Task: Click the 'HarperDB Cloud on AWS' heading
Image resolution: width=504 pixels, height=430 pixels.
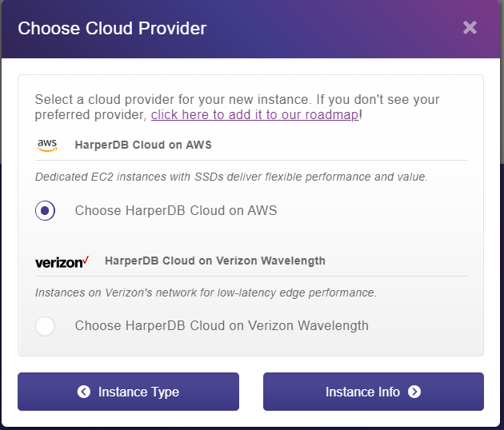Action: point(142,145)
